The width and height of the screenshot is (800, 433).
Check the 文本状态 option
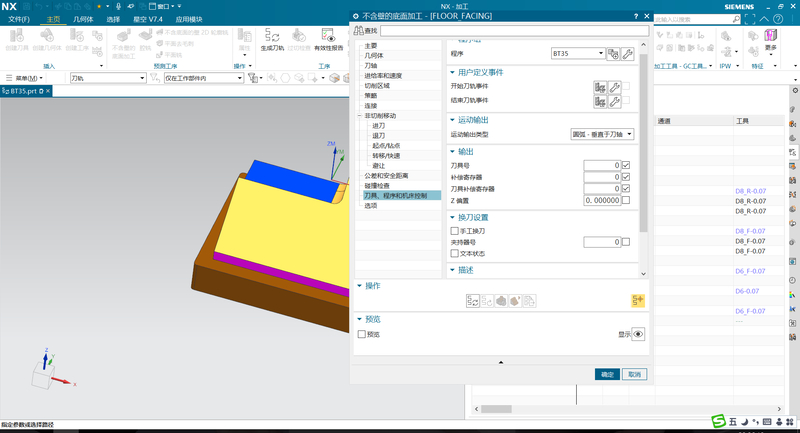(x=455, y=253)
